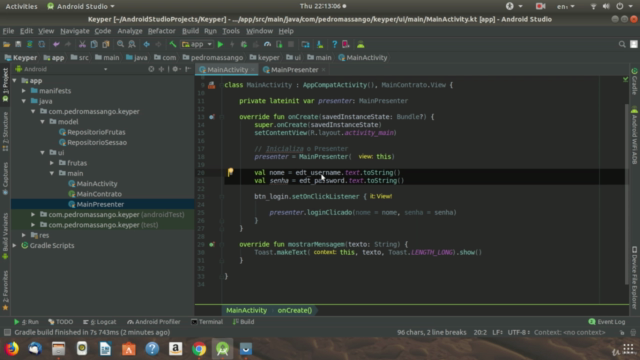The height and width of the screenshot is (360, 640).
Task: Expand the Gradle Scripts node
Action: pyautogui.click(x=15, y=245)
